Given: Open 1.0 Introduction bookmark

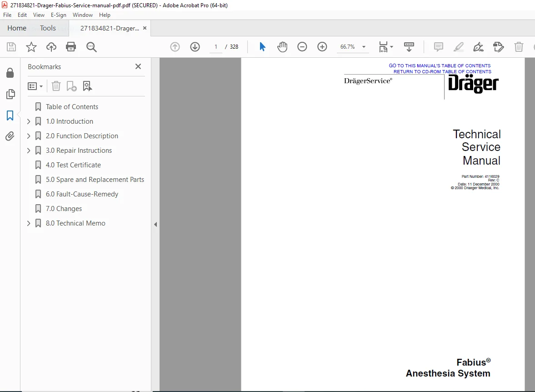Looking at the screenshot, I should [69, 121].
